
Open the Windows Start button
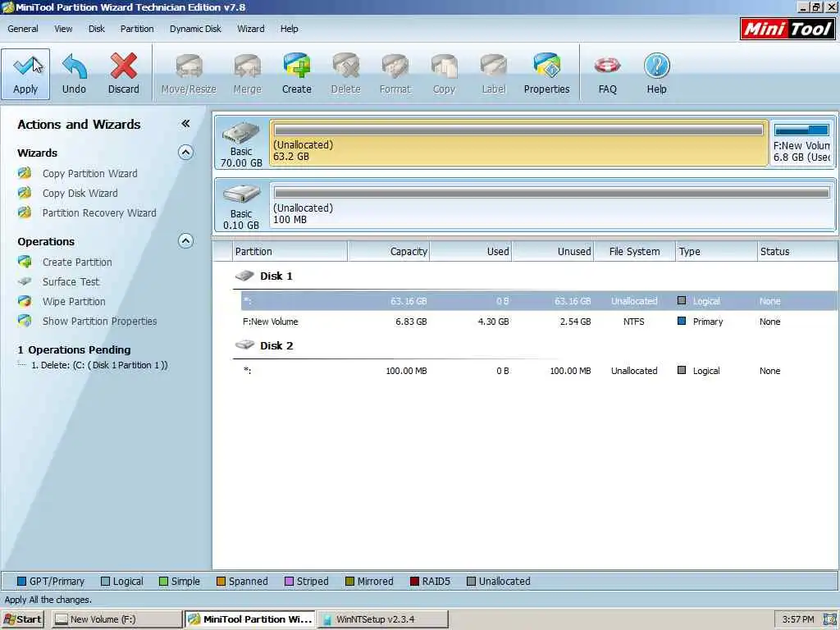pyautogui.click(x=22, y=619)
